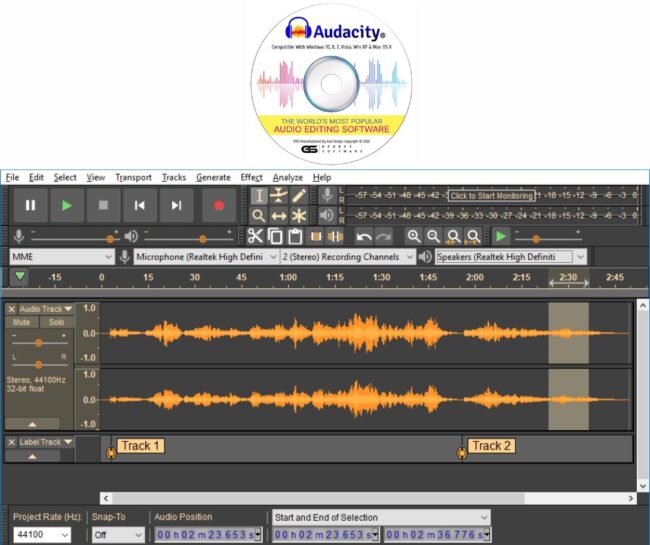The height and width of the screenshot is (545, 650).
Task: Open the Tracks menu
Action: pyautogui.click(x=174, y=177)
